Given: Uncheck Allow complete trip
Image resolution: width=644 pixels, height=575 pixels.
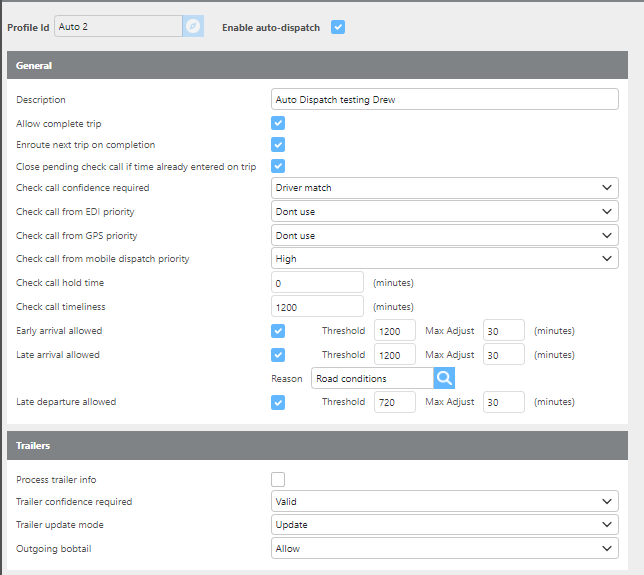Looking at the screenshot, I should (x=278, y=123).
